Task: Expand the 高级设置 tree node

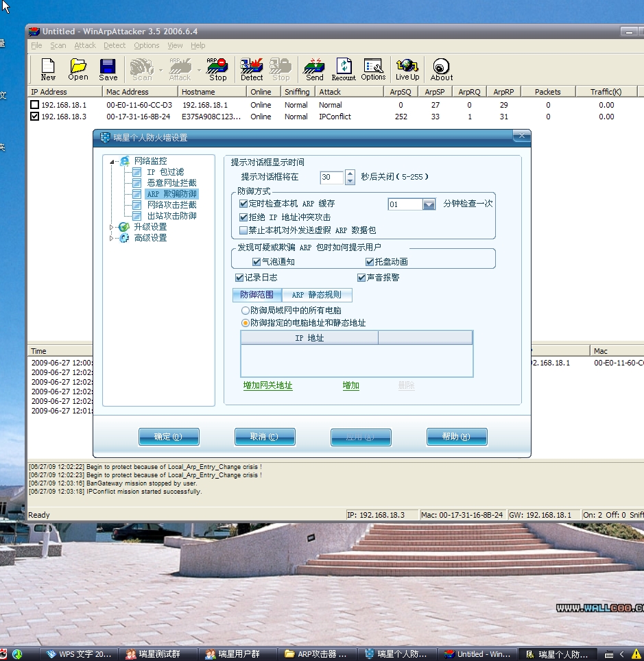Action: click(x=112, y=238)
